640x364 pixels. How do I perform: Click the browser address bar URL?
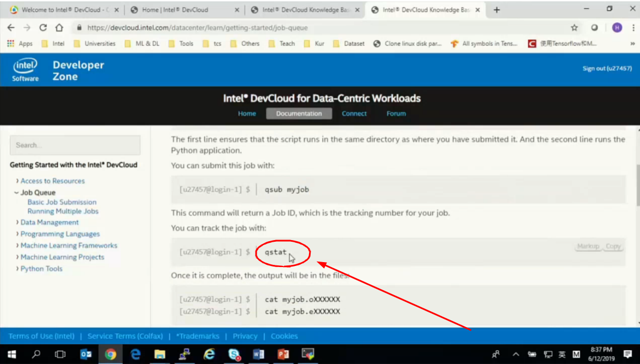click(x=198, y=28)
